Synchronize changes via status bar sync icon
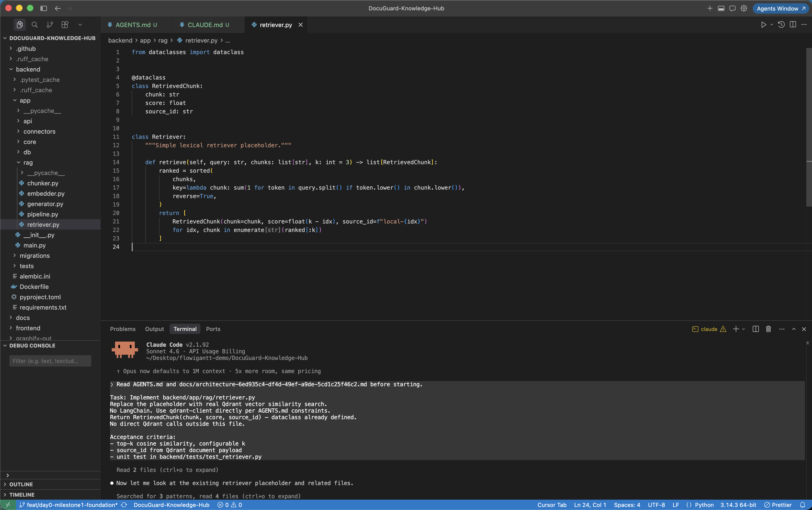The width and height of the screenshot is (812, 510). coord(124,505)
